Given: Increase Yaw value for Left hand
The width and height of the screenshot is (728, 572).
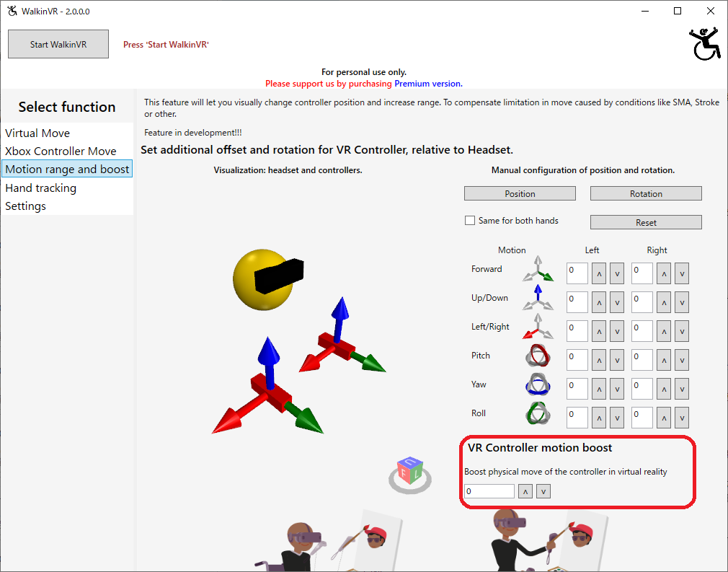Looking at the screenshot, I should tap(599, 389).
